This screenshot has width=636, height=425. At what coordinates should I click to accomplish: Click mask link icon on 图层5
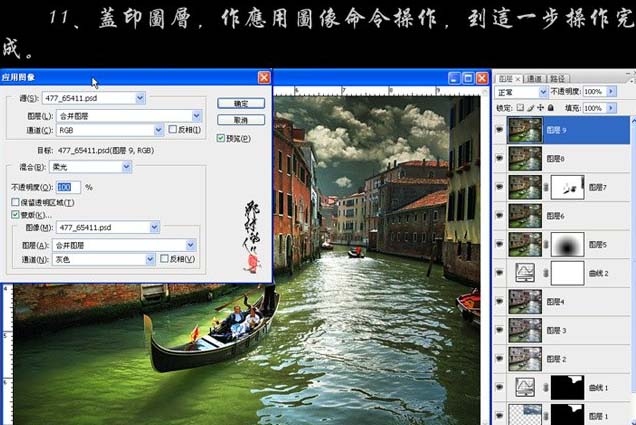click(546, 244)
